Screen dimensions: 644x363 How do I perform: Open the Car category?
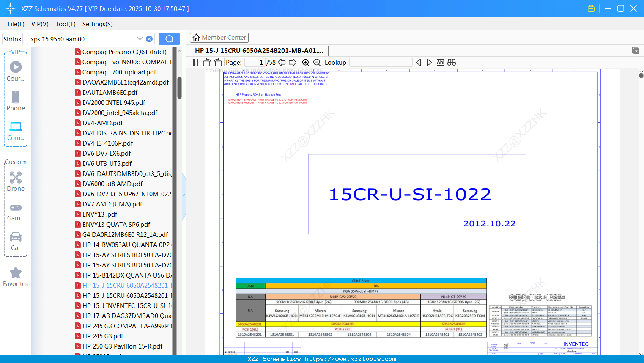click(16, 241)
